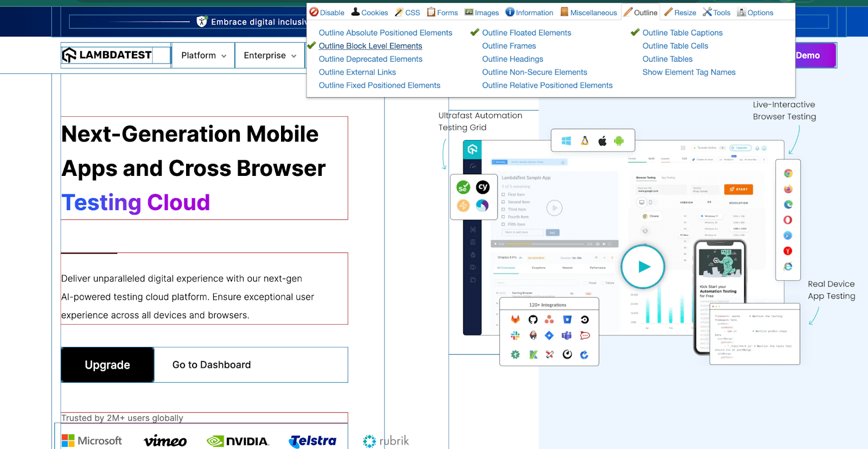This screenshot has height=449, width=868.
Task: Click the Microsoft logo
Action: tap(92, 441)
